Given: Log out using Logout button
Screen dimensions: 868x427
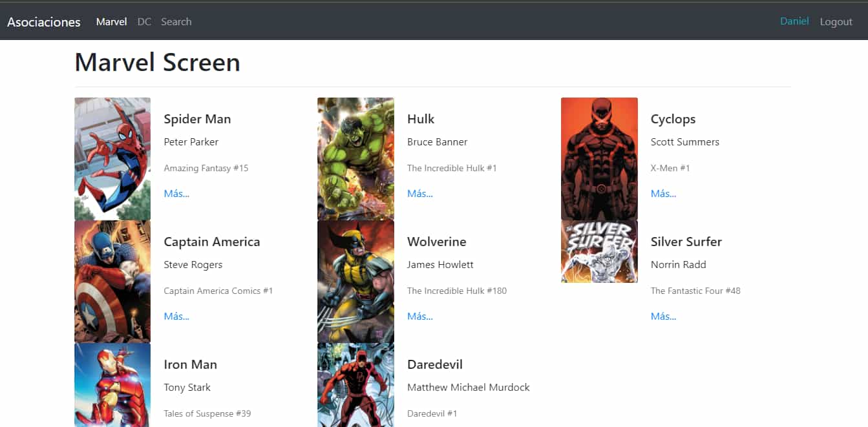Looking at the screenshot, I should coord(836,22).
